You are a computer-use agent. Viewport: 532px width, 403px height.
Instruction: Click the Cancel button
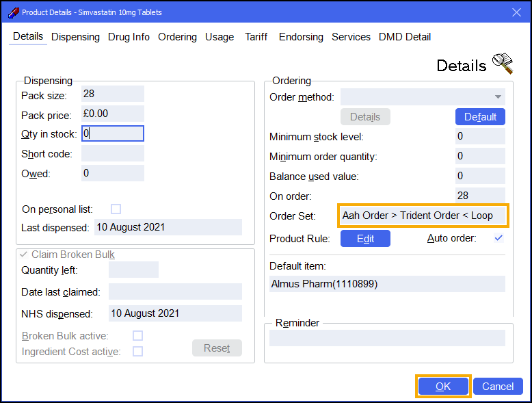[x=498, y=387]
